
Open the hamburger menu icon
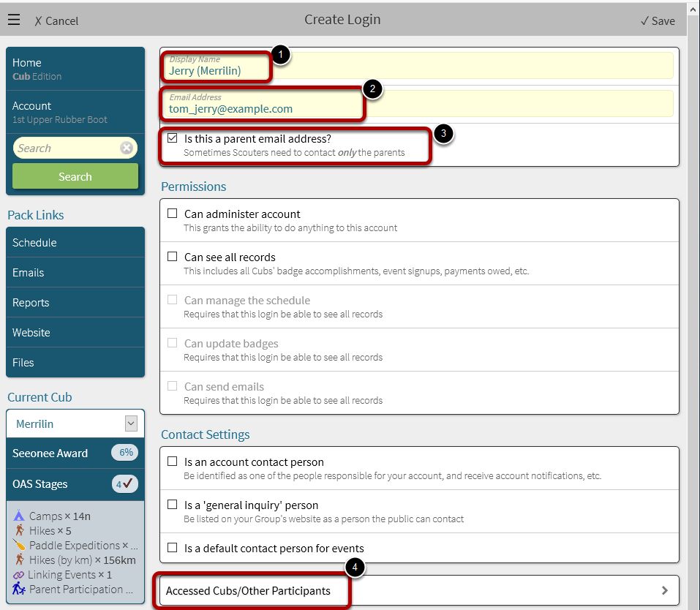pyautogui.click(x=14, y=20)
